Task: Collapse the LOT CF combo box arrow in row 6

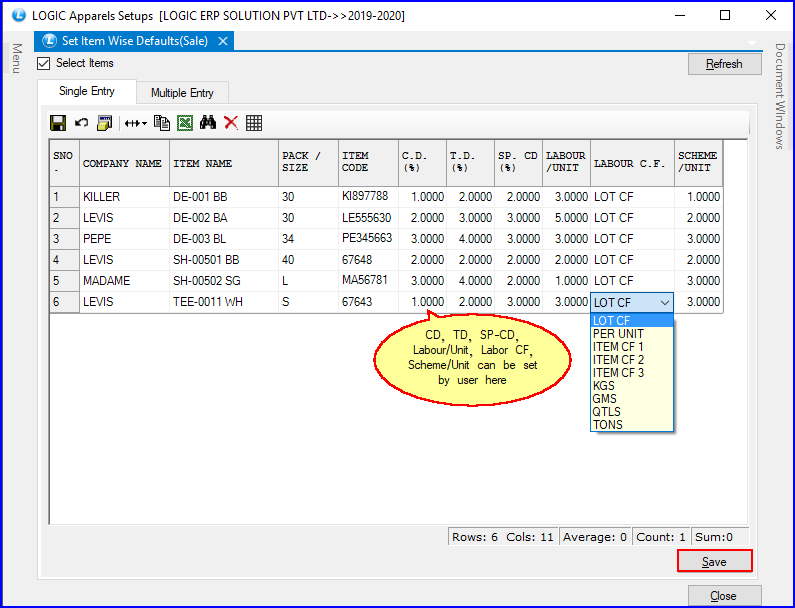Action: (665, 303)
